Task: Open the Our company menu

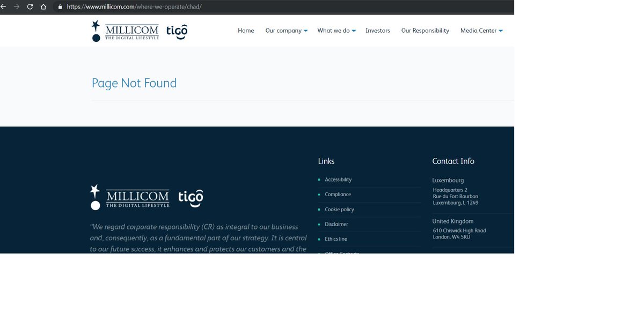Action: 283,31
